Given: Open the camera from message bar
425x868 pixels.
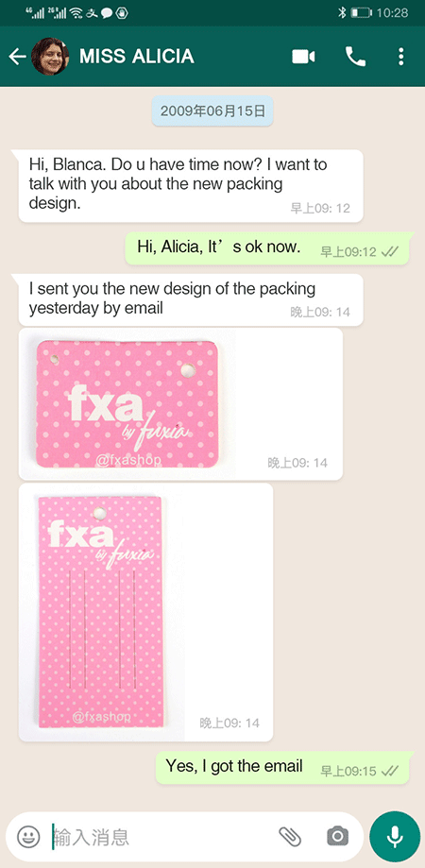Looking at the screenshot, I should pyautogui.click(x=337, y=837).
